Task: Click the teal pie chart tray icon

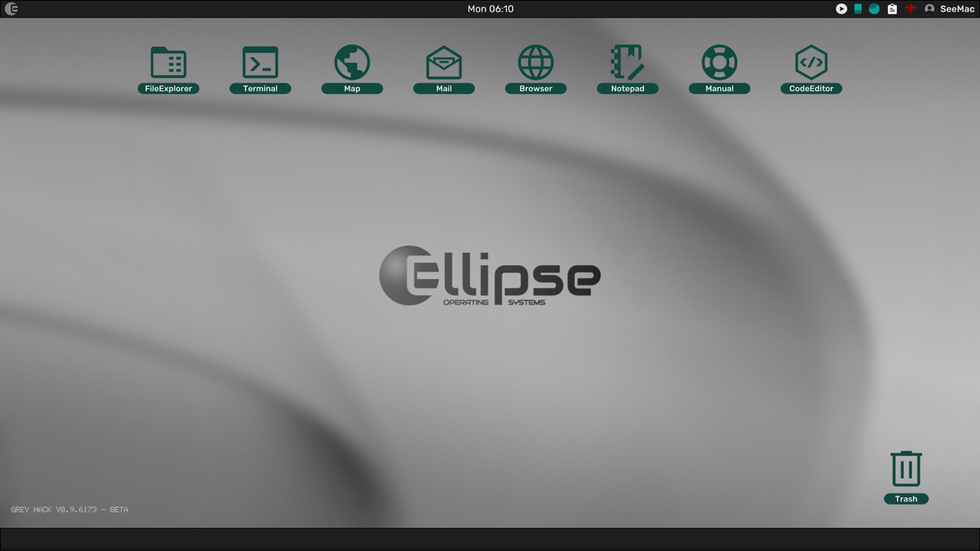Action: point(874,9)
